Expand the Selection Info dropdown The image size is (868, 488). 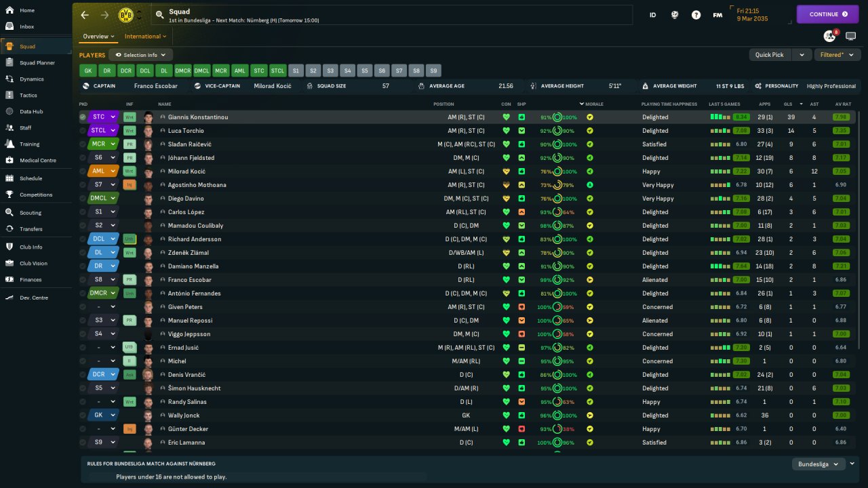click(140, 55)
